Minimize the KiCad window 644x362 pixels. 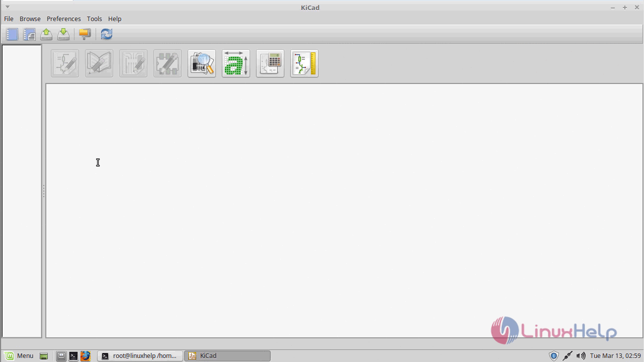(613, 7)
